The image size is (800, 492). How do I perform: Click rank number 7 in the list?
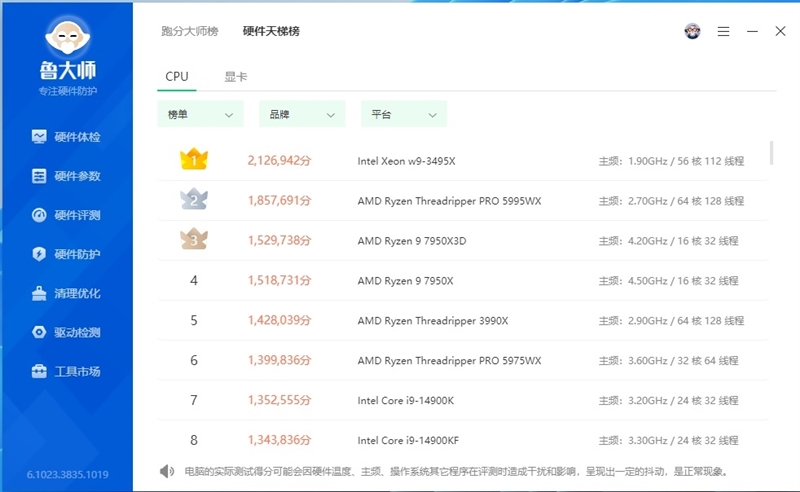tap(194, 400)
